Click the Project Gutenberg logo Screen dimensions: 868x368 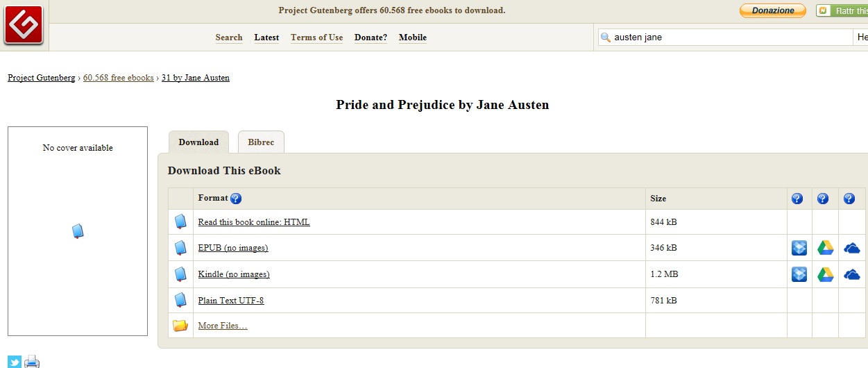coord(24,24)
